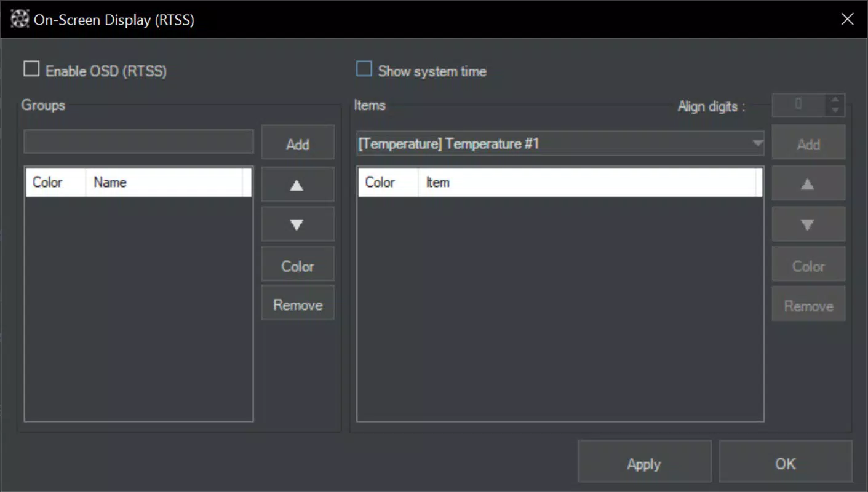Click Color button in the Groups panel
Screen dimensions: 868x492
297,265
